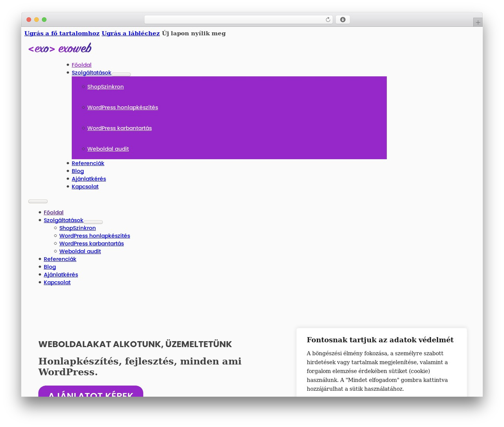Click the download arrow icon in the browser toolbar
The height and width of the screenshot is (427, 504).
(343, 20)
